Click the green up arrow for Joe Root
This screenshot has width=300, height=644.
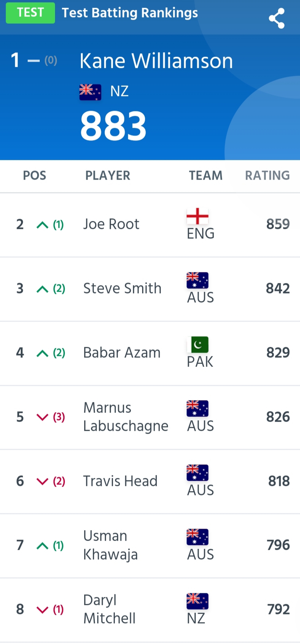point(42,225)
